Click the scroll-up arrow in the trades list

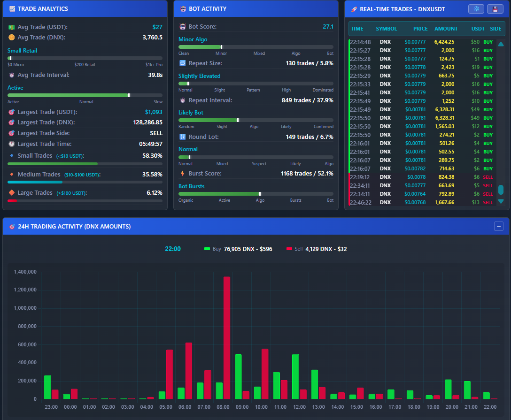[501, 44]
